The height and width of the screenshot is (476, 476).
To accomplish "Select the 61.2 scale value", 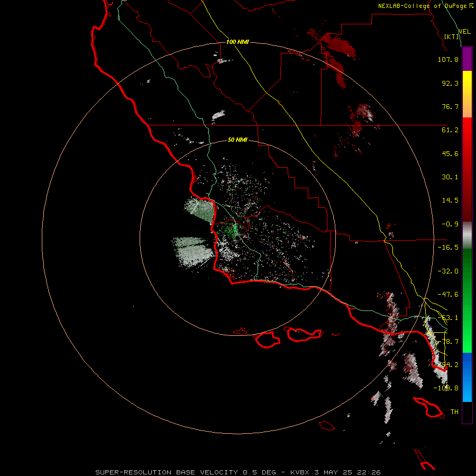I will pos(450,130).
